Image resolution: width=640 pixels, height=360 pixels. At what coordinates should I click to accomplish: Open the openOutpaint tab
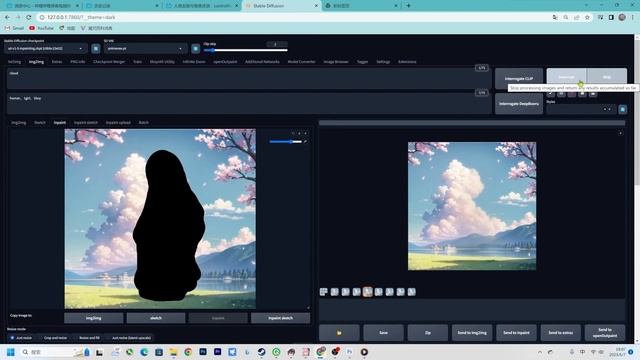[x=225, y=62]
